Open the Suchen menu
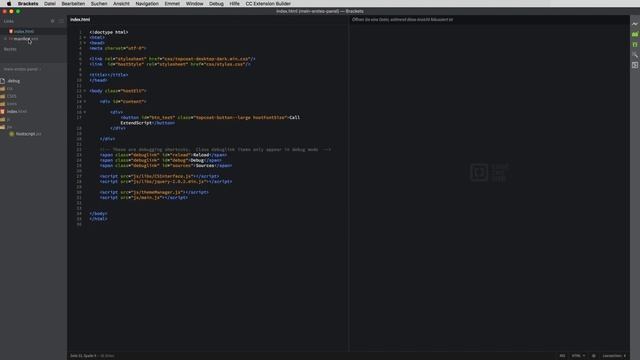640x360 pixels. click(99, 3)
